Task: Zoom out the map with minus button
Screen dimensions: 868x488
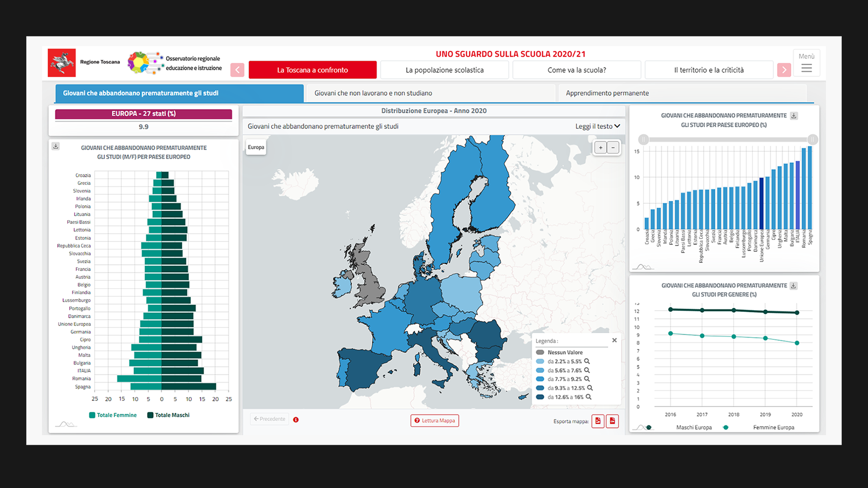Action: pos(613,148)
